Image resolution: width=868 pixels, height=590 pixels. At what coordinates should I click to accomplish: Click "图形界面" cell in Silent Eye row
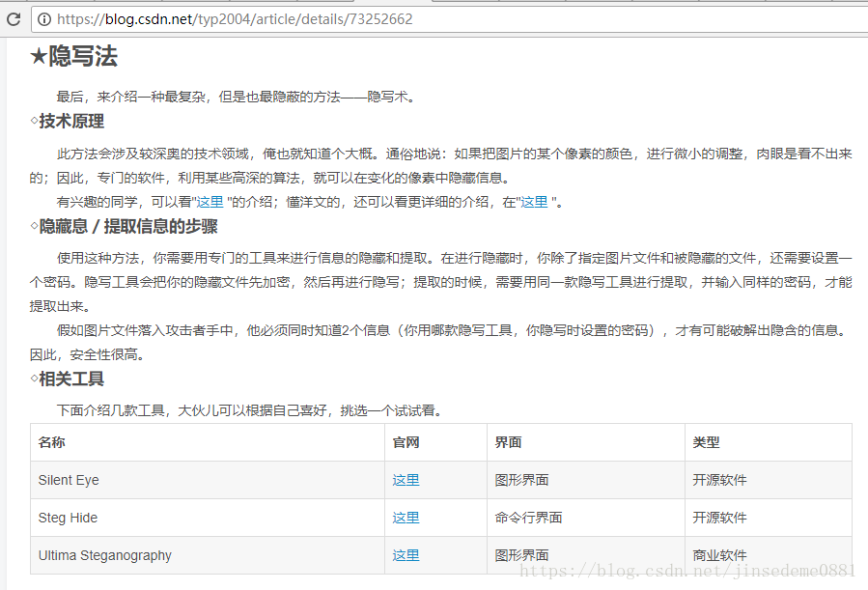pyautogui.click(x=586, y=480)
